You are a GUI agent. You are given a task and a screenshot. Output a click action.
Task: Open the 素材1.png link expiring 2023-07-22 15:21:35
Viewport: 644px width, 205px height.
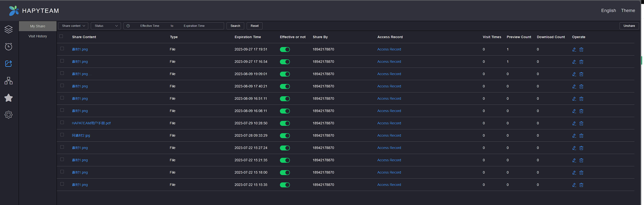point(80,160)
